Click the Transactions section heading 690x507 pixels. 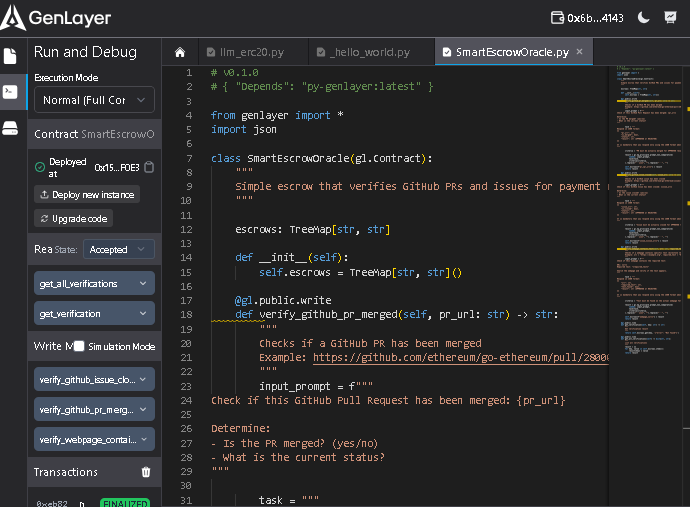point(66,472)
